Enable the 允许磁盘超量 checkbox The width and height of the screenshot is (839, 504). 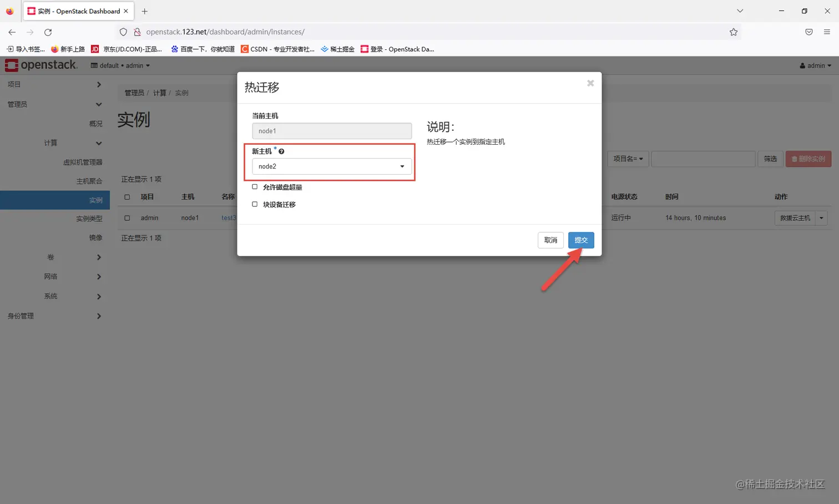coord(255,187)
